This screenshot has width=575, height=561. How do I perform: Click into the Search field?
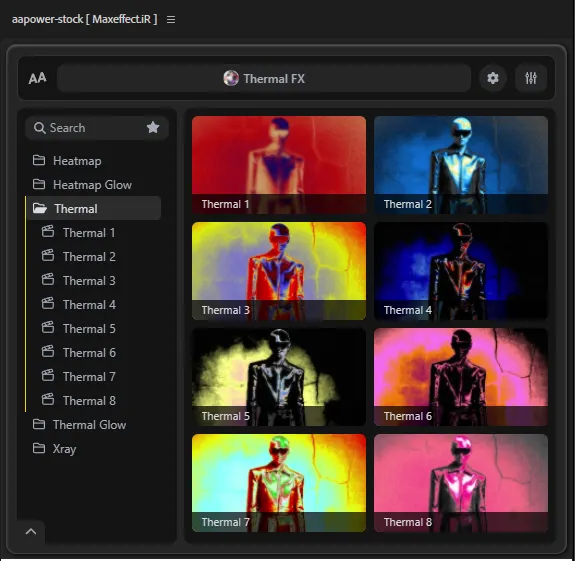tap(97, 128)
